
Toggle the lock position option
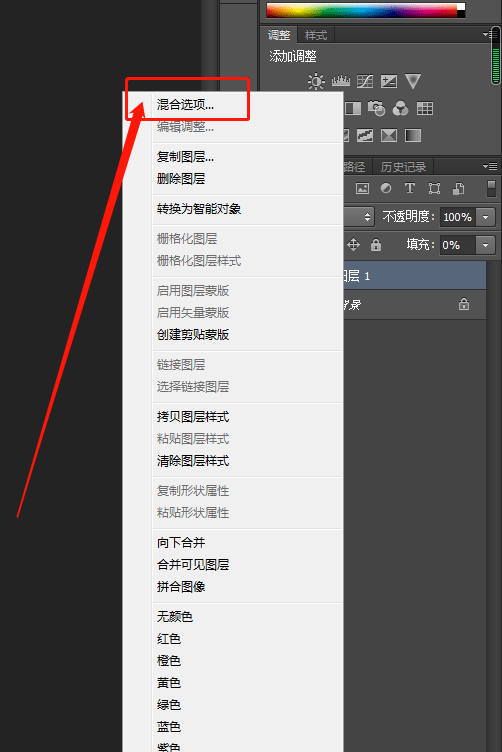pyautogui.click(x=353, y=245)
